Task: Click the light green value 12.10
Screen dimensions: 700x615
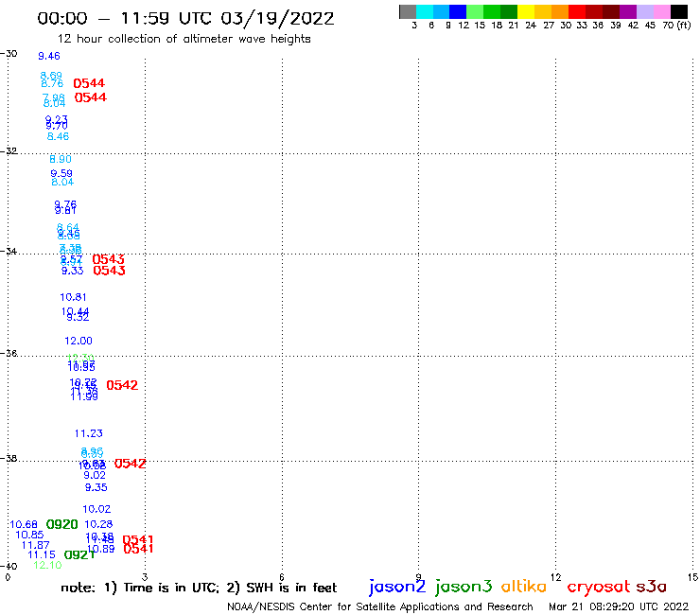Action: 47,565
